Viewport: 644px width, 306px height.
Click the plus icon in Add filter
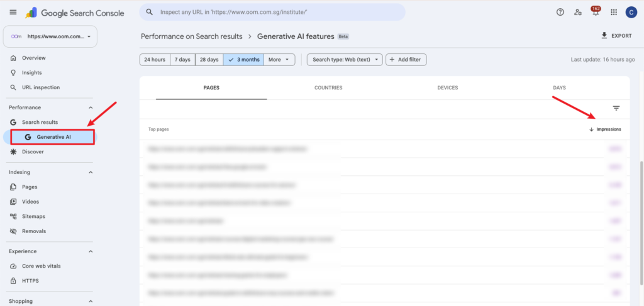click(392, 60)
